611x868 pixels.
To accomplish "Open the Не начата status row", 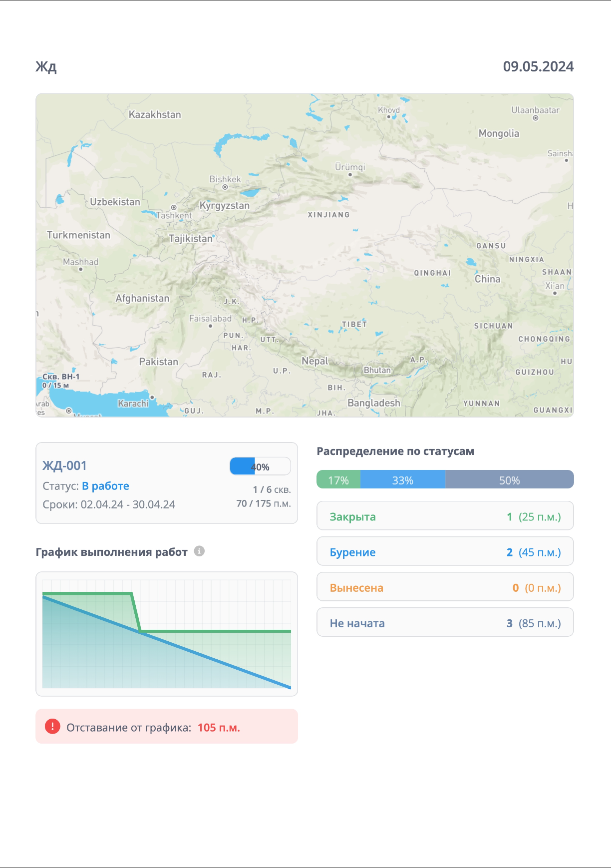I will pos(445,623).
